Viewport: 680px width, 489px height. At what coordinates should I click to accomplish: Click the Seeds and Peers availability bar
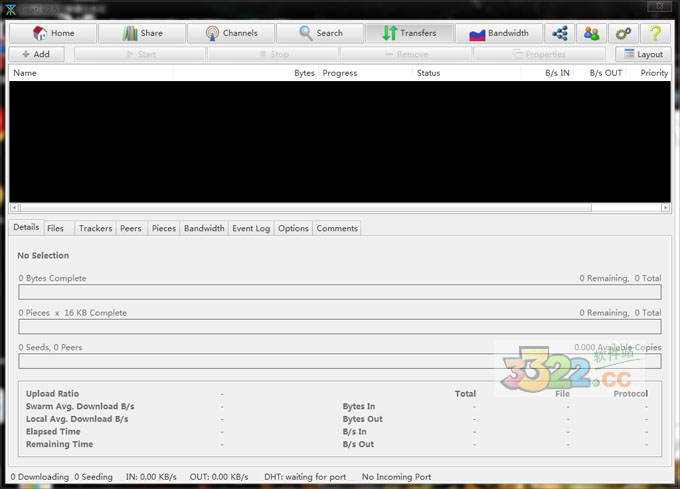(x=340, y=361)
